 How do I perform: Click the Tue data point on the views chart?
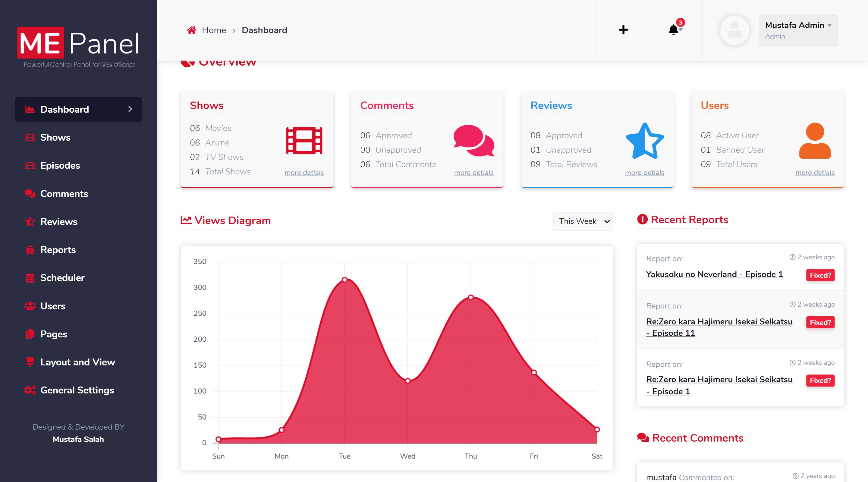pos(344,280)
